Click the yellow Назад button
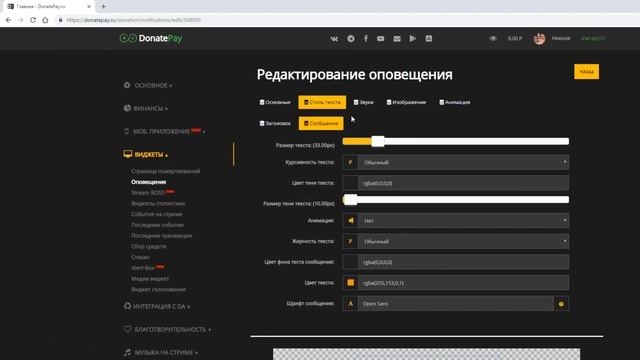Viewport: 640px width, 360px height. 587,72
